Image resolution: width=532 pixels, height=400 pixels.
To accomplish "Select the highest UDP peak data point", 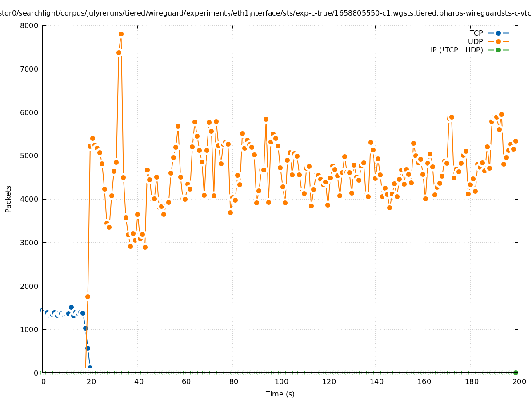I will pyautogui.click(x=121, y=34).
